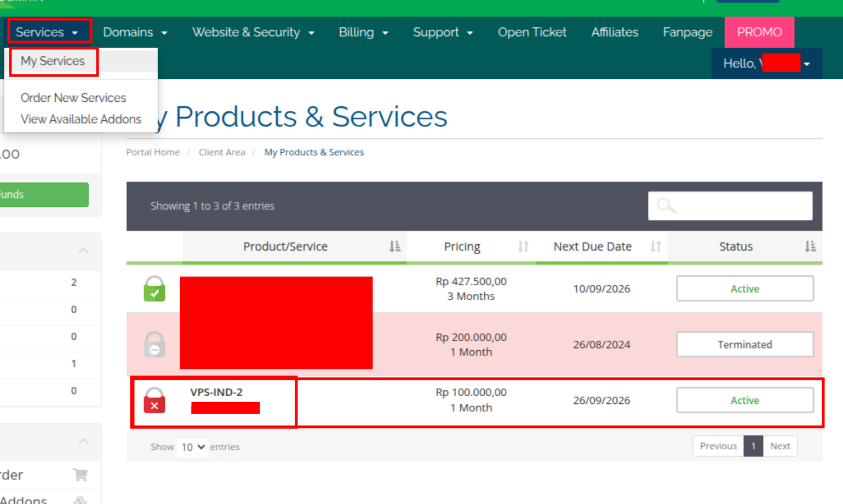Click the green Funds button
843x504 pixels.
[44, 194]
